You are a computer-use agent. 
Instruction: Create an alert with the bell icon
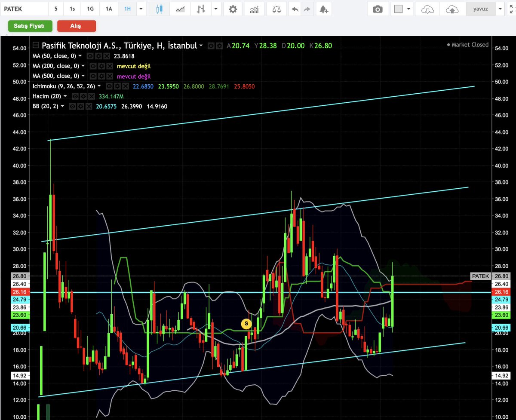[323, 9]
